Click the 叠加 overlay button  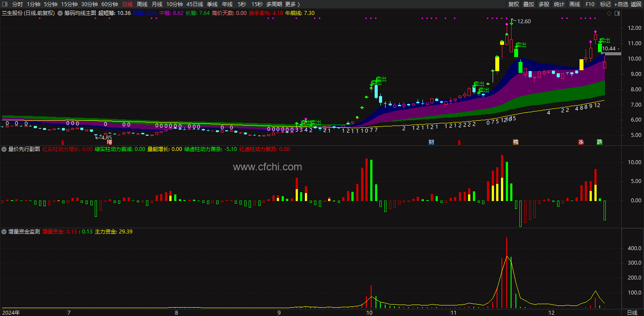point(529,4)
